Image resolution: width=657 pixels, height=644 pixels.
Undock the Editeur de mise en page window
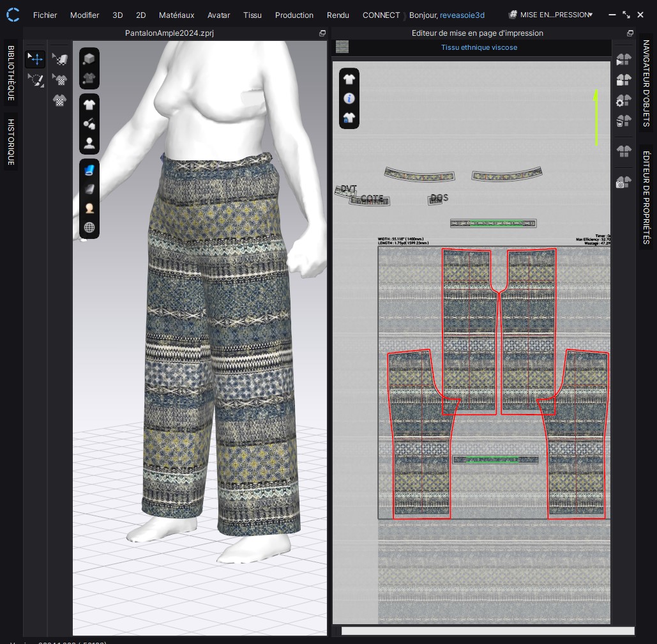click(630, 33)
